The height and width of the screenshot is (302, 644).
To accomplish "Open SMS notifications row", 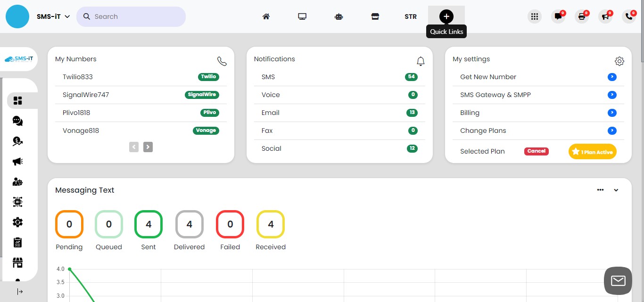I will [339, 77].
